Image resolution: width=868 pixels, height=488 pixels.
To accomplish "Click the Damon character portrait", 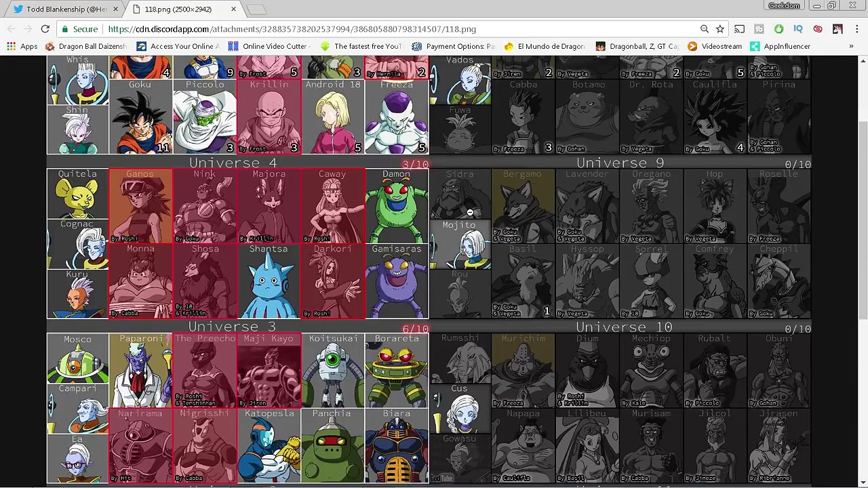I will tap(397, 206).
